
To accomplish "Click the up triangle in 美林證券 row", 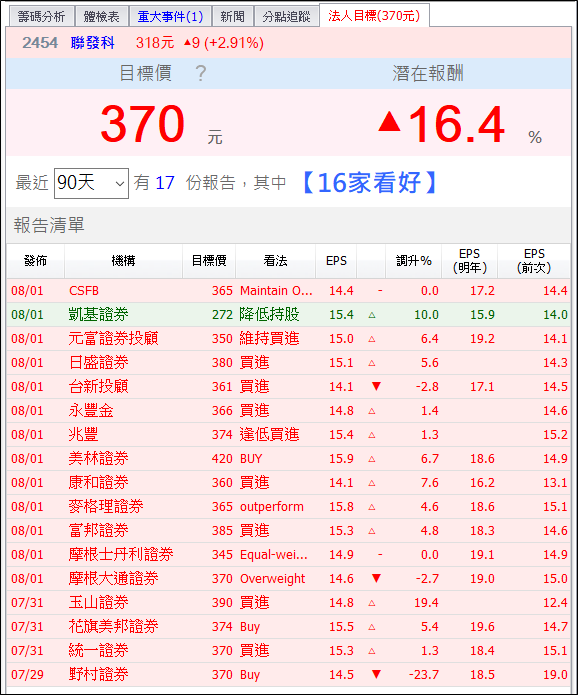I will pyautogui.click(x=372, y=459).
